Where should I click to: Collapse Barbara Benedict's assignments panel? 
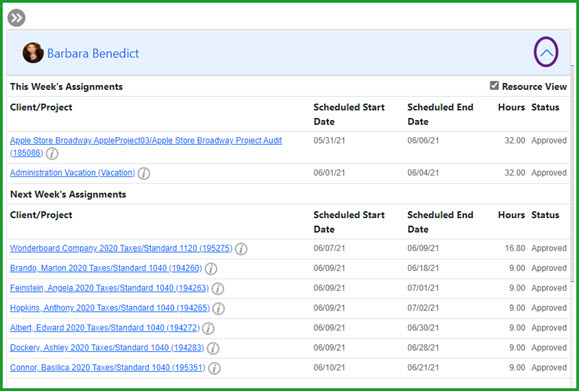[x=546, y=52]
